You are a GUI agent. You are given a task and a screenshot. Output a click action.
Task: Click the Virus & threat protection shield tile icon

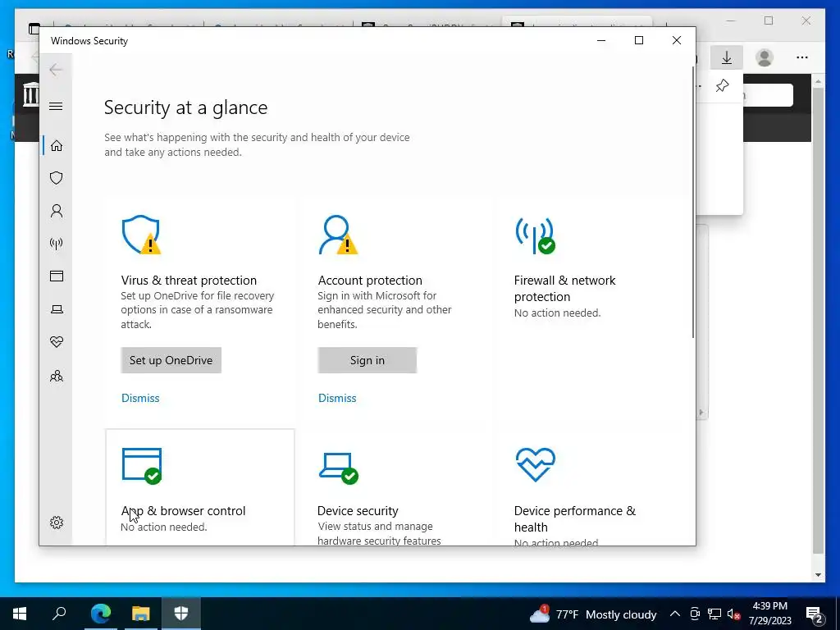(x=141, y=235)
